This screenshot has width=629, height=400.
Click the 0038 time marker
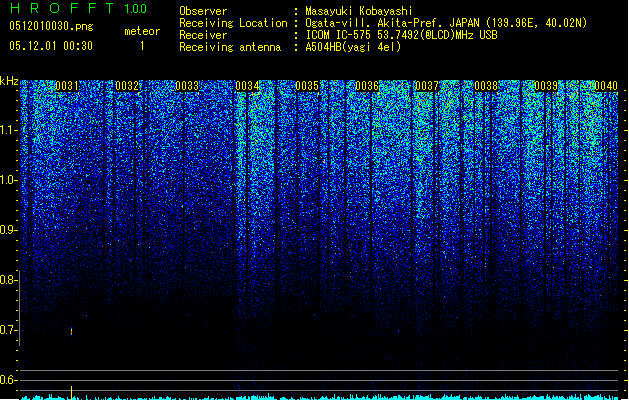pyautogui.click(x=486, y=86)
